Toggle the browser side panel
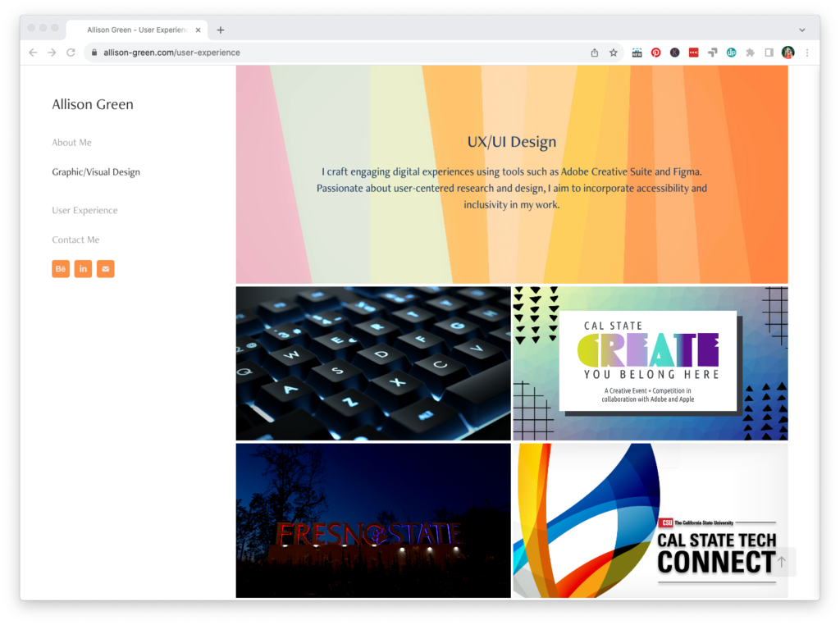This screenshot has height=625, width=840. coord(769,52)
